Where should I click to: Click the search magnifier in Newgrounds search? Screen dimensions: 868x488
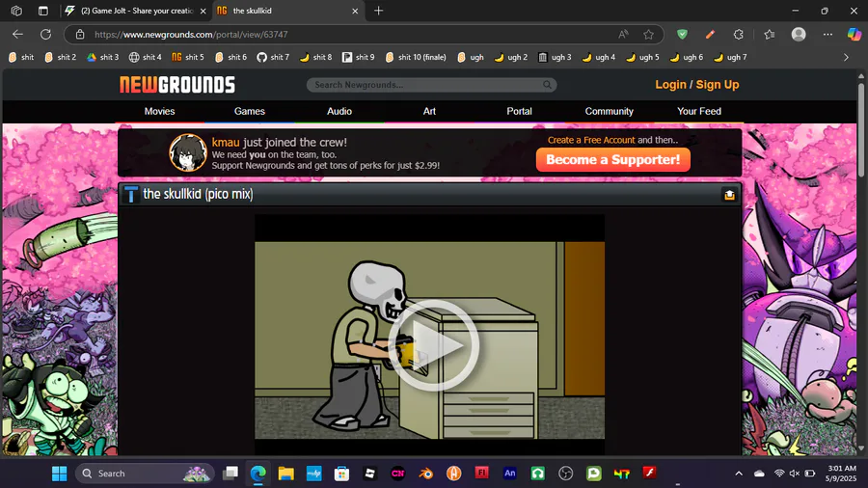547,85
